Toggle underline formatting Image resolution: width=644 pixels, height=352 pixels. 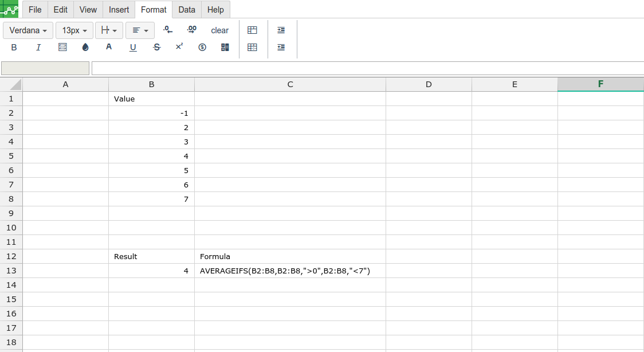click(133, 48)
